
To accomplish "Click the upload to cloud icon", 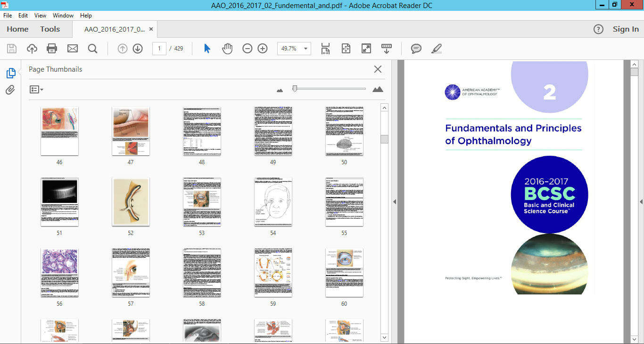I will coord(32,49).
